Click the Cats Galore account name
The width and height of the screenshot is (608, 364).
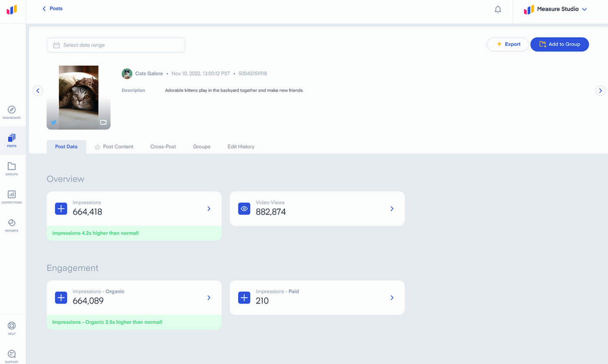click(149, 74)
